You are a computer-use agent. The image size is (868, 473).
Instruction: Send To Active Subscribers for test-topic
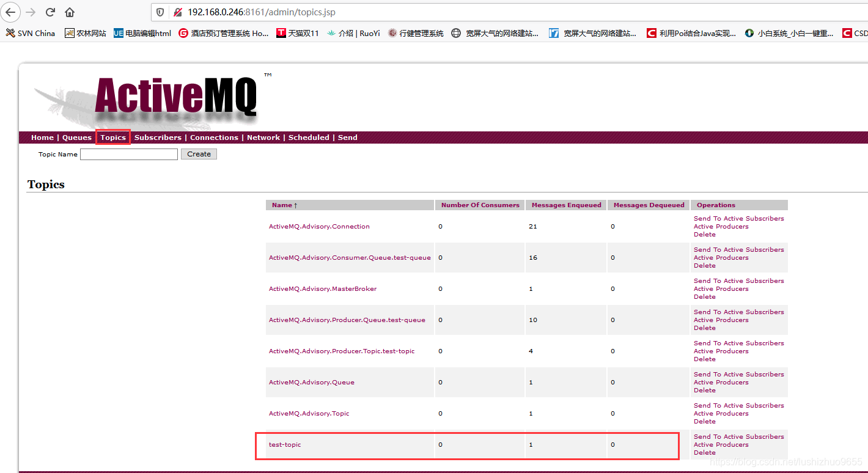[738, 437]
